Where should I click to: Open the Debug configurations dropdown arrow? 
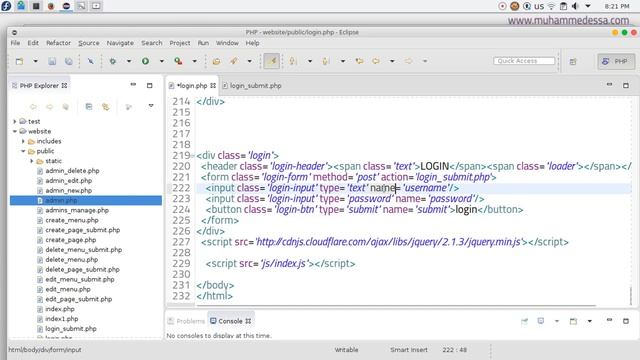click(x=129, y=61)
